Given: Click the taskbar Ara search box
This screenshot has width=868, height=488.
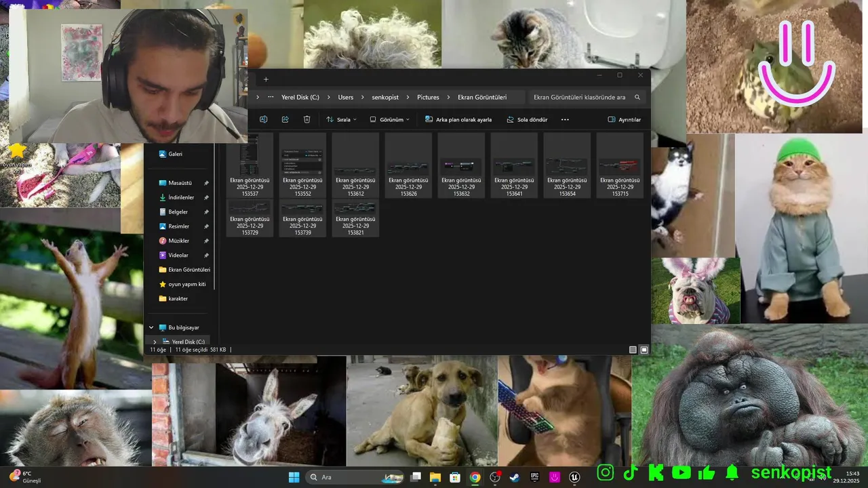Looking at the screenshot, I should coord(356,477).
